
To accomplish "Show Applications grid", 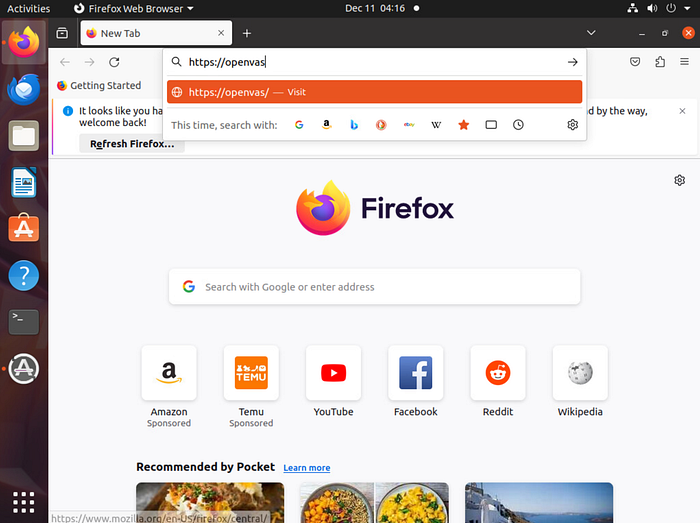I will (x=24, y=502).
